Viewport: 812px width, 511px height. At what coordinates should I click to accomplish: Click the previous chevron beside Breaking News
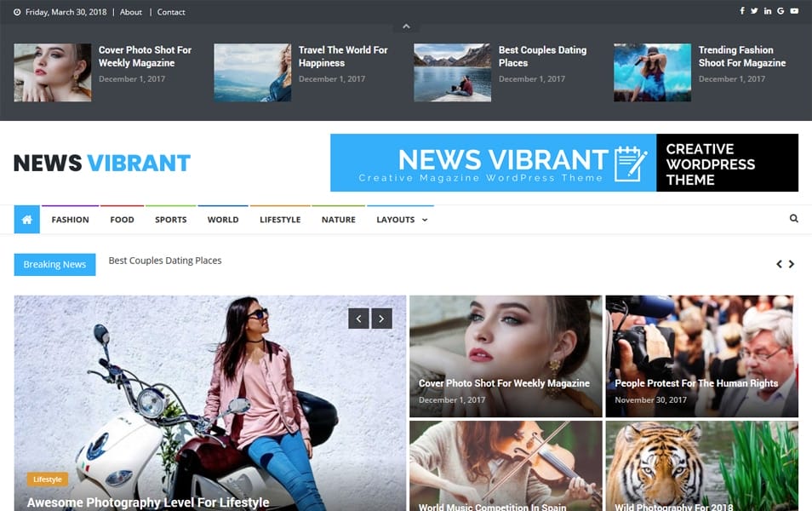pyautogui.click(x=779, y=264)
